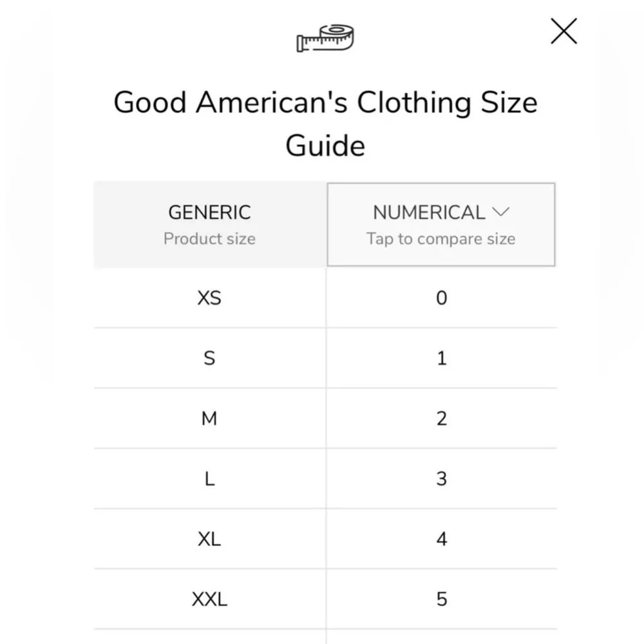Choose size M from the chart
644x644 pixels.
[209, 419]
